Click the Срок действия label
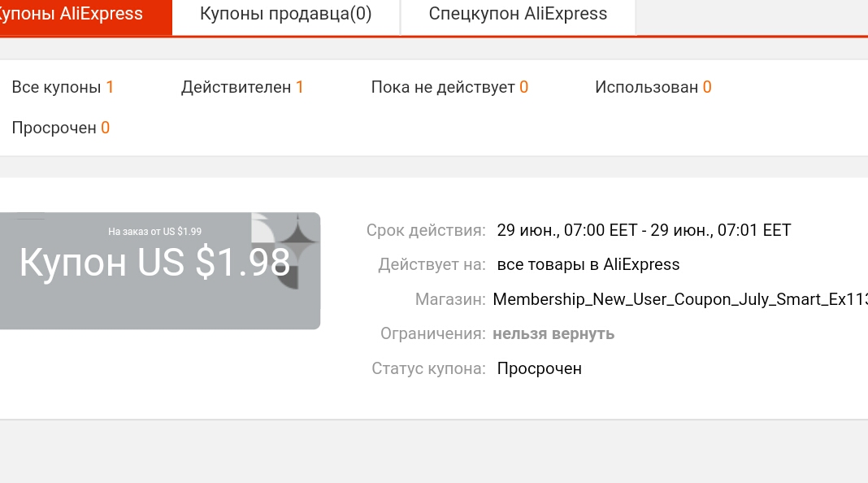The height and width of the screenshot is (483, 868). point(426,230)
